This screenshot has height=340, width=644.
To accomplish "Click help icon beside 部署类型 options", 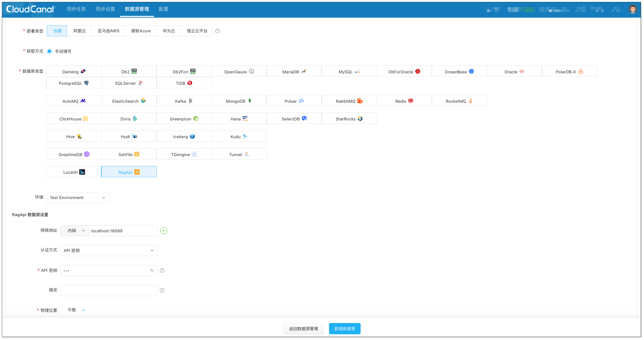I will pos(217,31).
